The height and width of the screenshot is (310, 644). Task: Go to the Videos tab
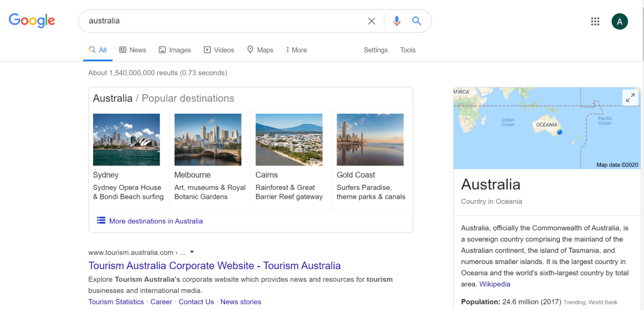click(218, 50)
